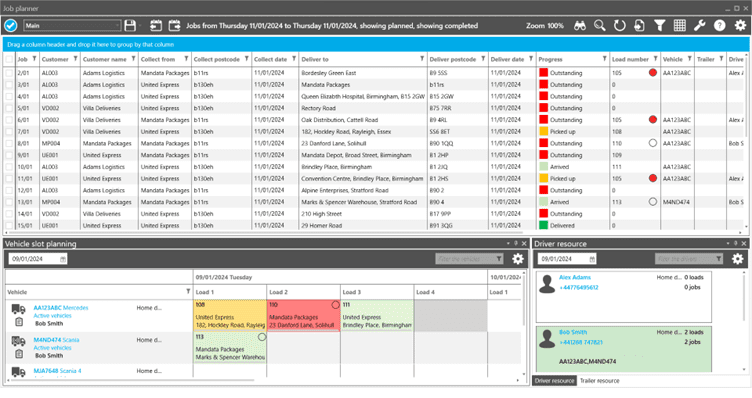Go to next day calendar icon

[x=175, y=25]
